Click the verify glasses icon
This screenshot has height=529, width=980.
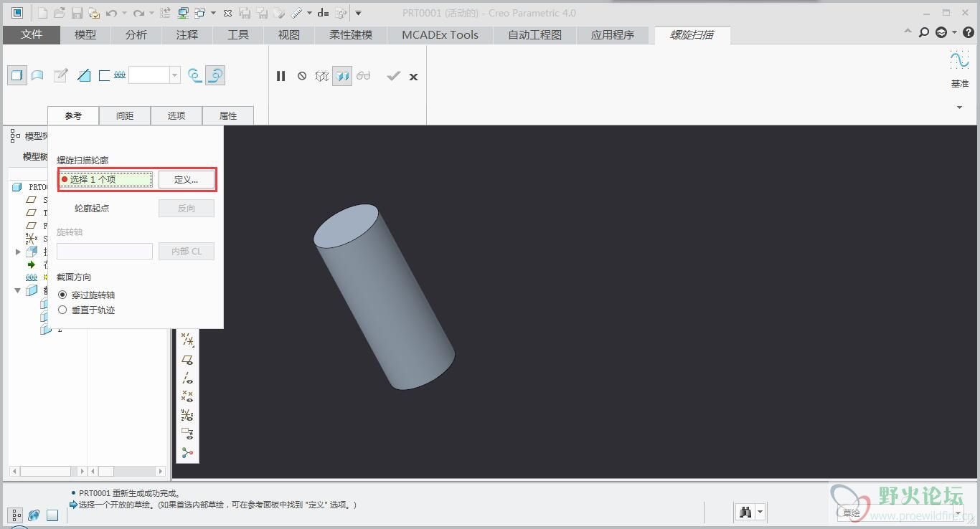364,76
